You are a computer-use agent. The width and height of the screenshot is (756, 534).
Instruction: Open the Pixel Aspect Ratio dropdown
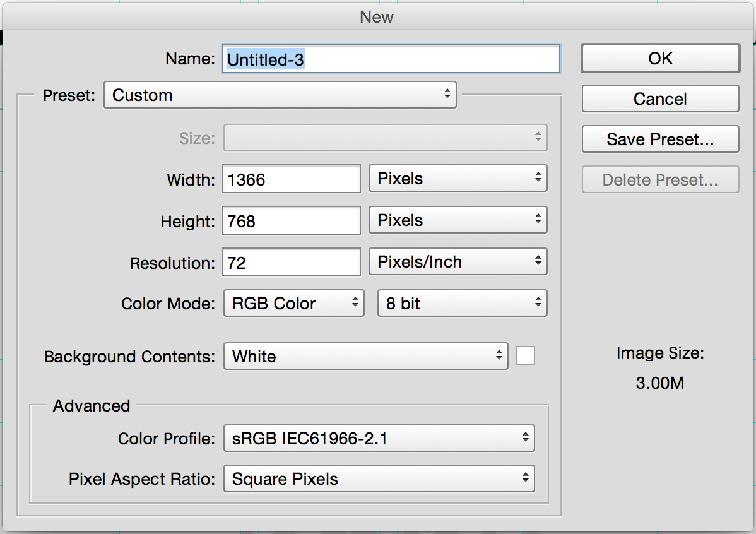tap(379, 479)
